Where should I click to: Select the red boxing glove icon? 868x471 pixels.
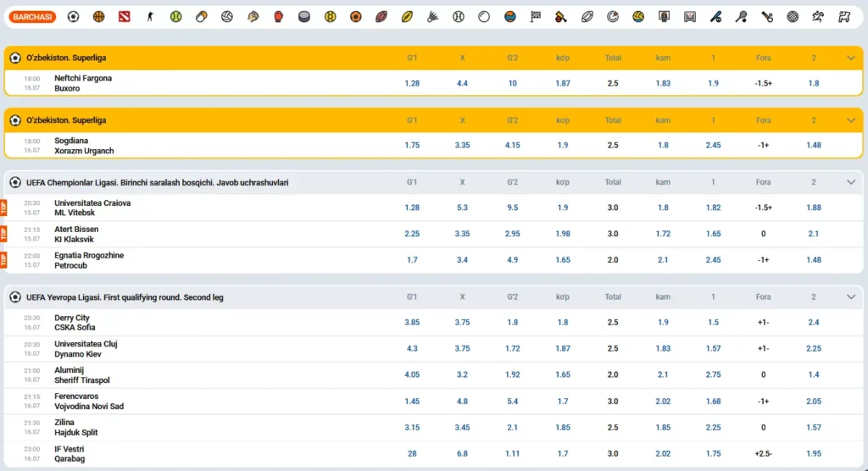[x=278, y=17]
